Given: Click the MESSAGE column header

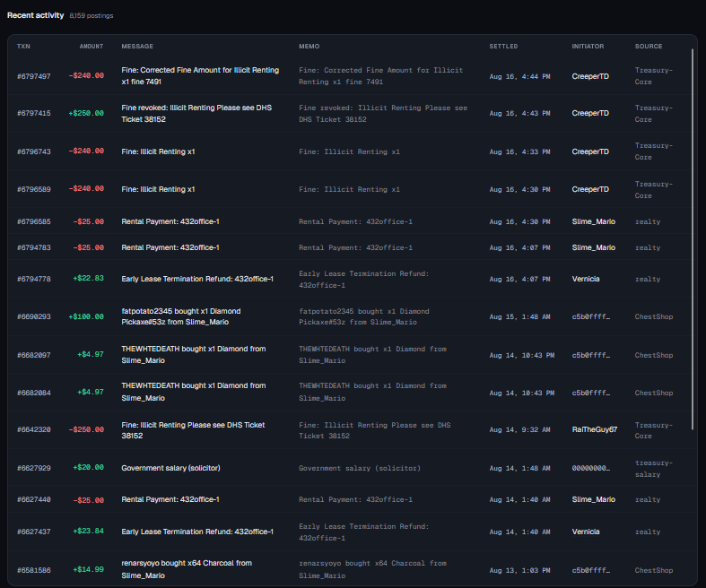Looking at the screenshot, I should coord(137,47).
